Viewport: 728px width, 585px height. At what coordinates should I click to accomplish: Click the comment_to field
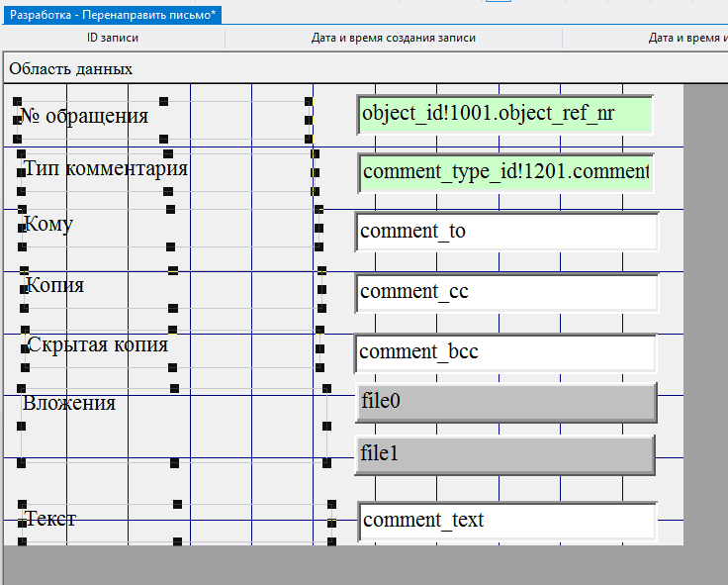point(505,232)
